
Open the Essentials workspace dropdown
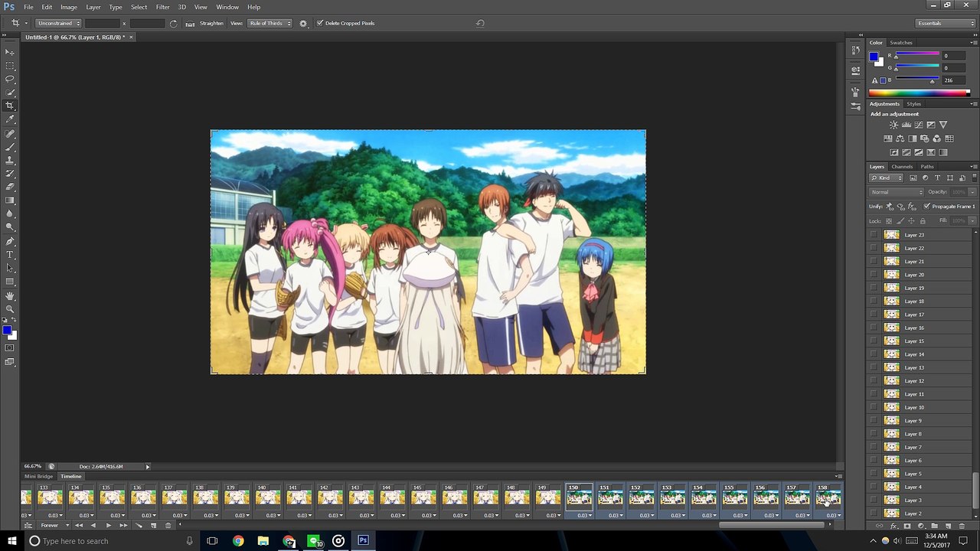946,24
